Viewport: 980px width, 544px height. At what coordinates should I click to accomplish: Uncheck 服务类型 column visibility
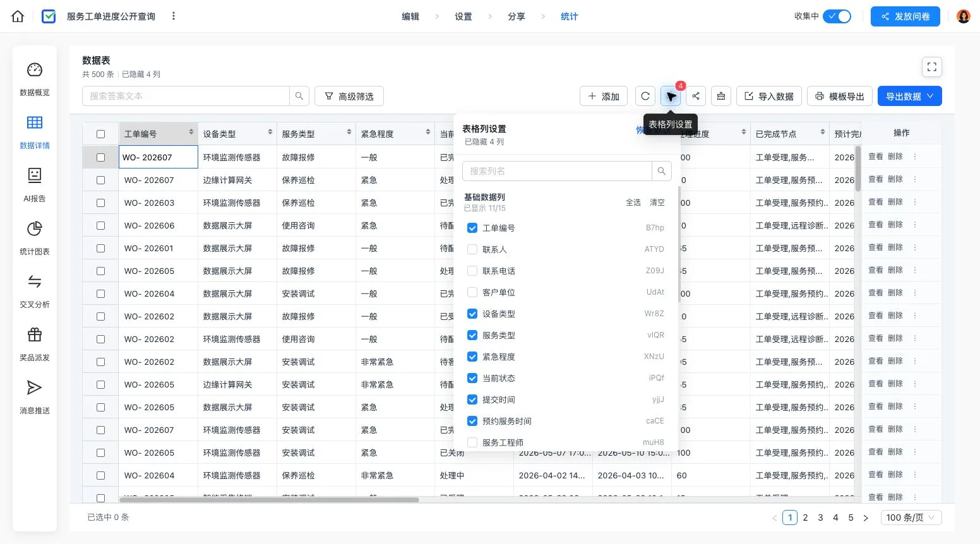click(472, 335)
